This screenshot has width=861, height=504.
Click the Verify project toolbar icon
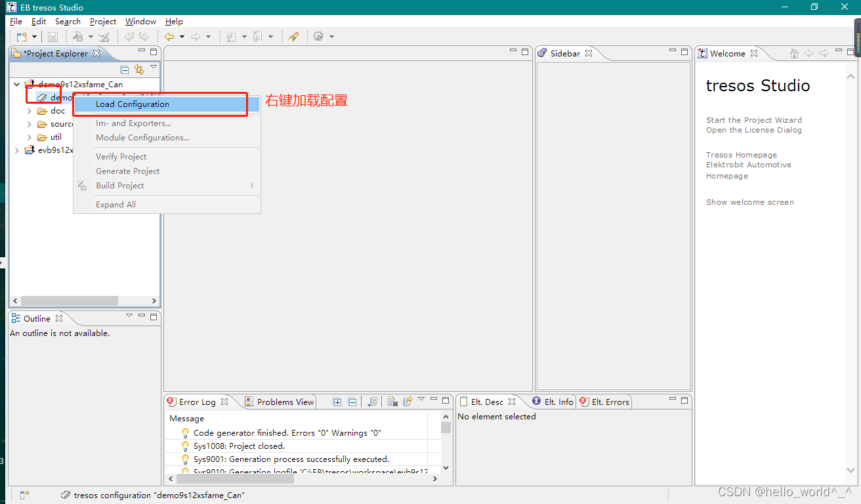coord(104,37)
